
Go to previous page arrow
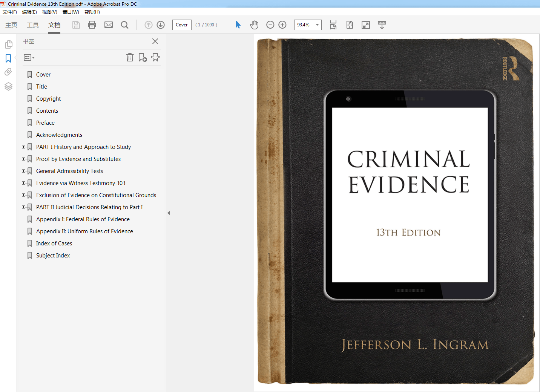tap(149, 25)
